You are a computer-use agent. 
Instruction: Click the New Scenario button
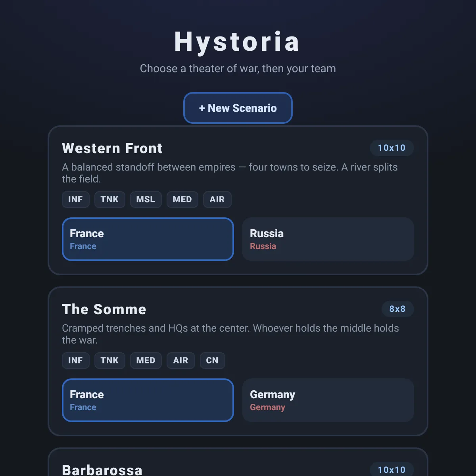[x=238, y=108]
